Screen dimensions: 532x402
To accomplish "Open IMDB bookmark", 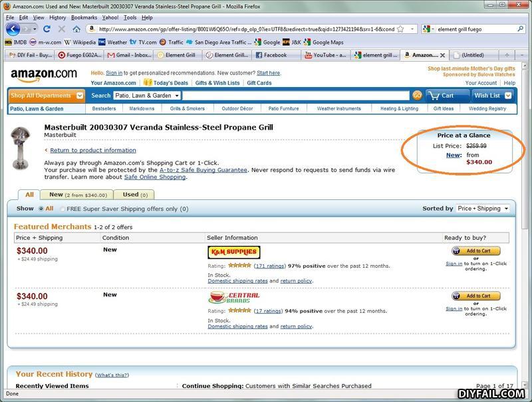I will (16, 42).
